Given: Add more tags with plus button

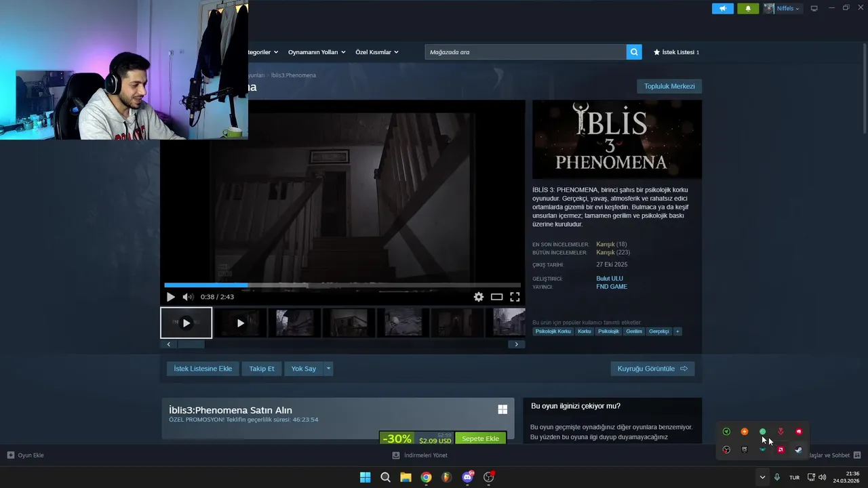Looking at the screenshot, I should point(677,331).
